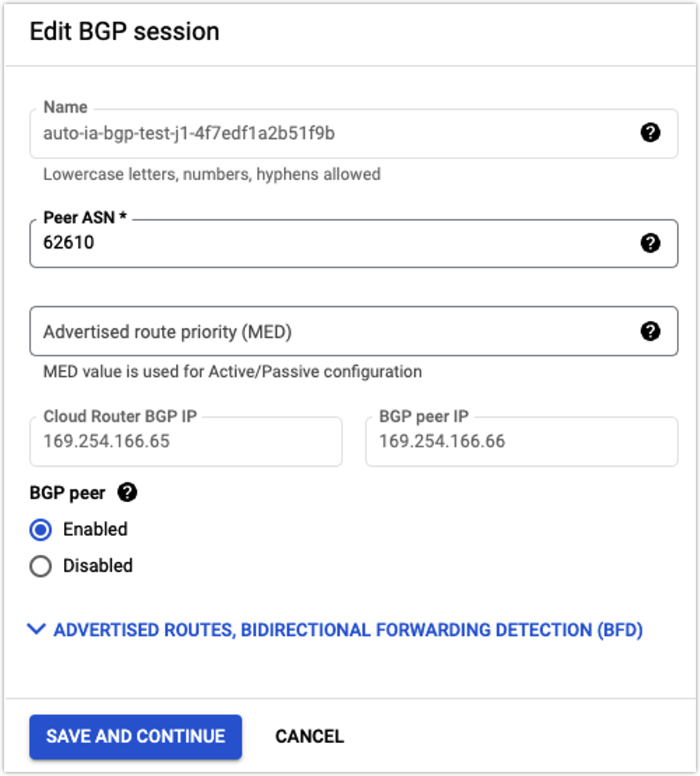This screenshot has width=700, height=776.
Task: Click the Name field auto-ia-bgp-test-j1
Action: (x=354, y=134)
